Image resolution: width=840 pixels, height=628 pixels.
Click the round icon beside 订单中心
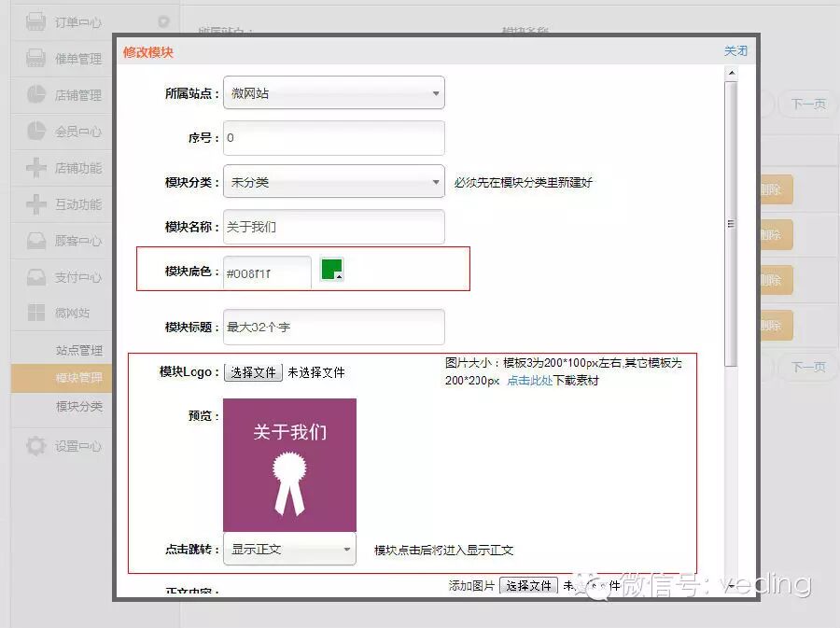coord(163,22)
